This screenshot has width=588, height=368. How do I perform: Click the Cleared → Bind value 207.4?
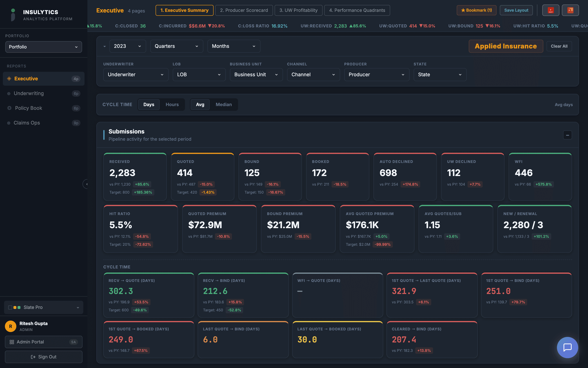pyautogui.click(x=404, y=340)
